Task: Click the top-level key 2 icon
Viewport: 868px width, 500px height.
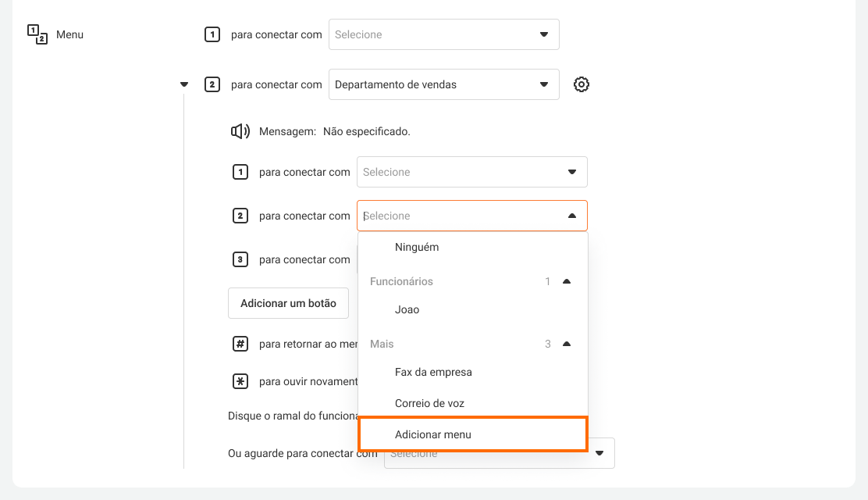Action: point(212,84)
